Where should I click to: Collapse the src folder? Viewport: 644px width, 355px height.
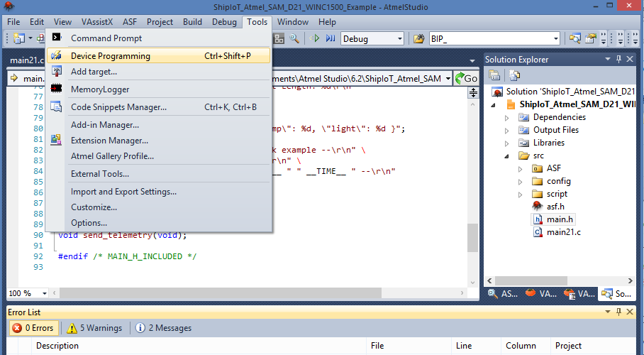(507, 156)
